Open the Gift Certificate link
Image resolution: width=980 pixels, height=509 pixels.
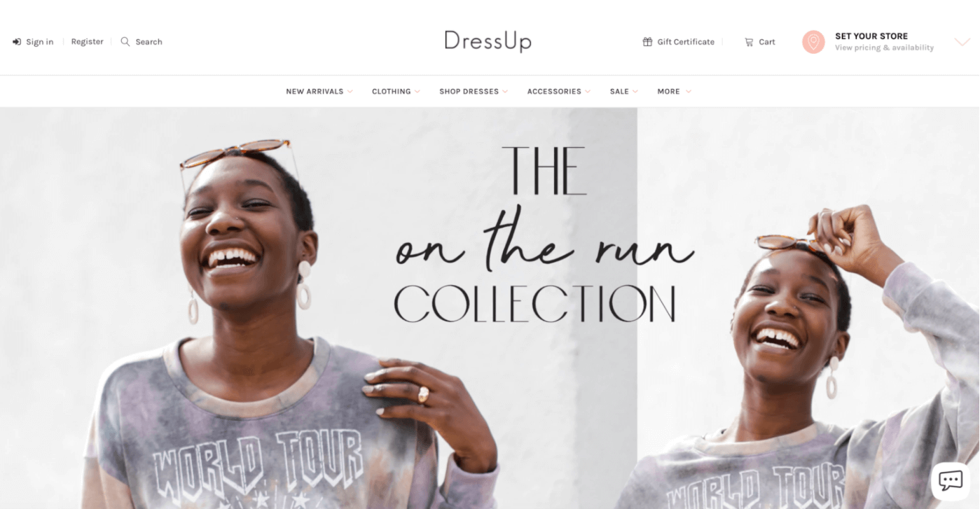coord(686,42)
